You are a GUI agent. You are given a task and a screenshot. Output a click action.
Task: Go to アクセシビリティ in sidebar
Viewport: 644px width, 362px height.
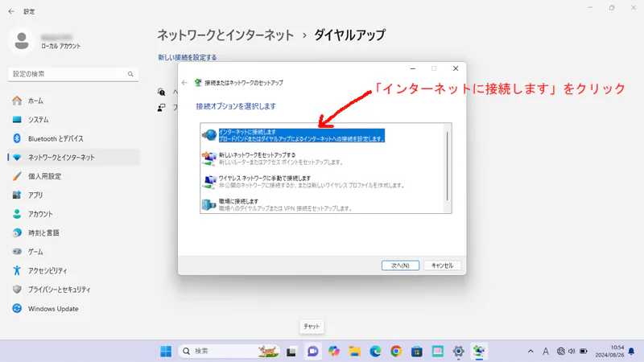[x=47, y=270]
